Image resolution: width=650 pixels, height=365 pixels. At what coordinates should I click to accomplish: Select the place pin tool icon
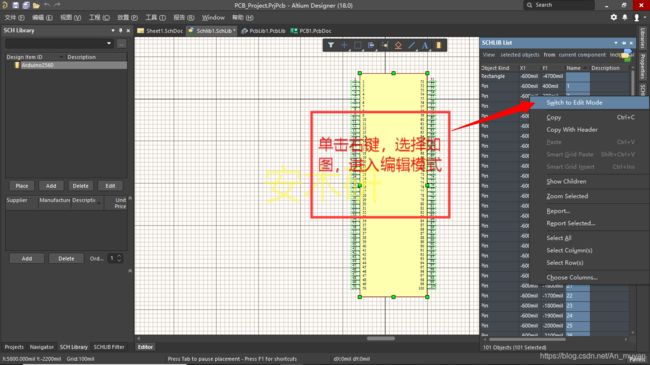point(385,45)
